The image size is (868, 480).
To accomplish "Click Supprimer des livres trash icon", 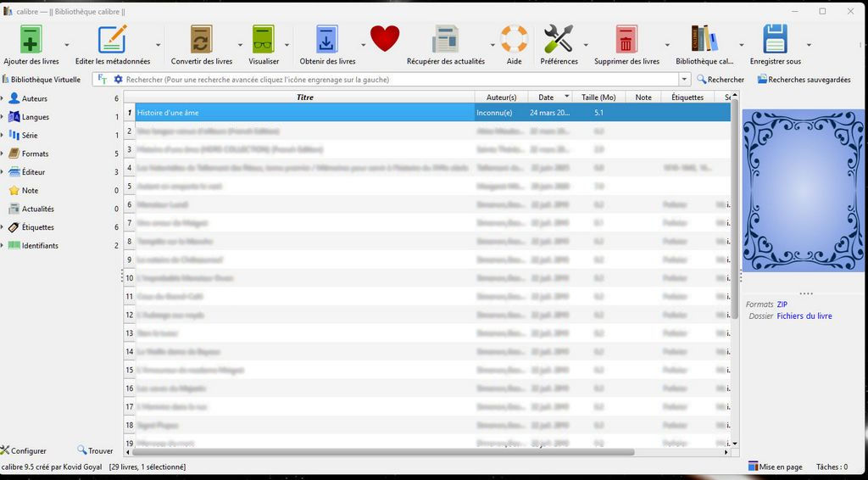I will [x=626, y=40].
